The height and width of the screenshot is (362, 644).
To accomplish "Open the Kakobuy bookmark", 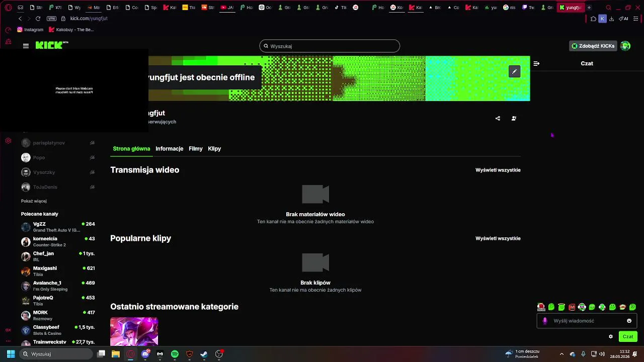I will (71, 30).
